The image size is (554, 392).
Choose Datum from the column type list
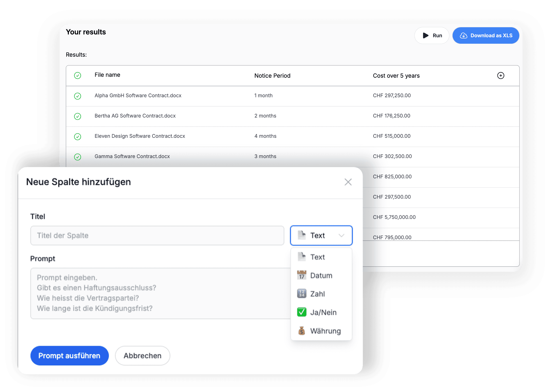[x=321, y=275]
